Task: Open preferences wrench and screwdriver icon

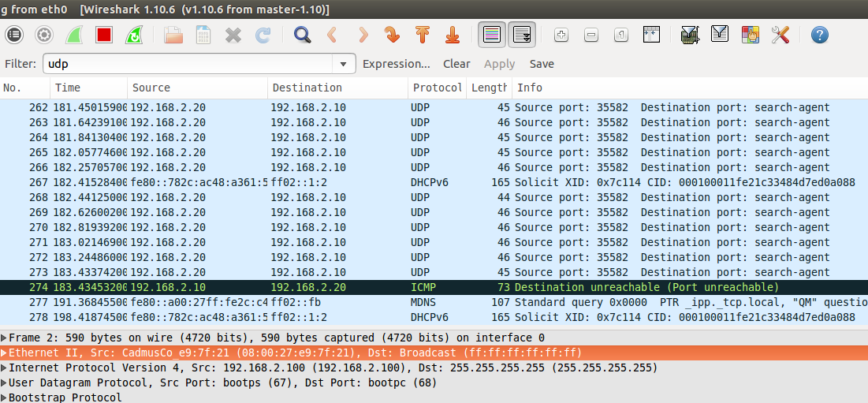Action: point(780,35)
